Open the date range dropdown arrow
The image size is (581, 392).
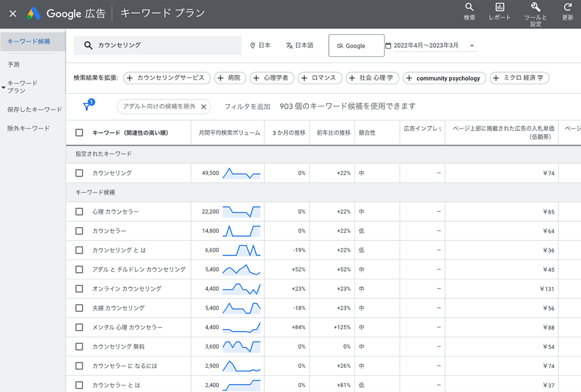coord(472,46)
